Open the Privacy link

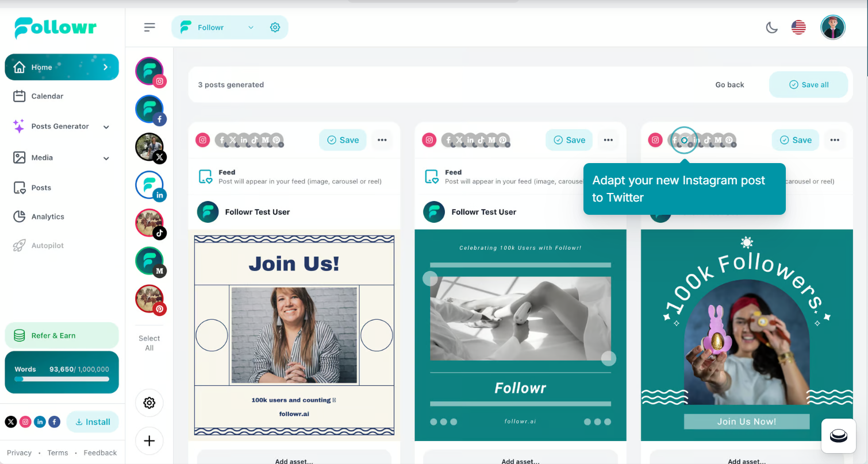tap(19, 453)
